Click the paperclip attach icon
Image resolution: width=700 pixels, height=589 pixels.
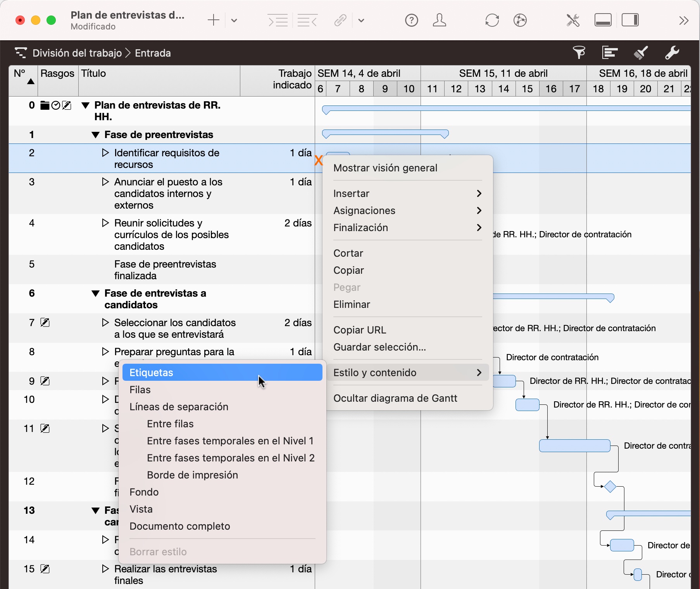click(x=340, y=20)
